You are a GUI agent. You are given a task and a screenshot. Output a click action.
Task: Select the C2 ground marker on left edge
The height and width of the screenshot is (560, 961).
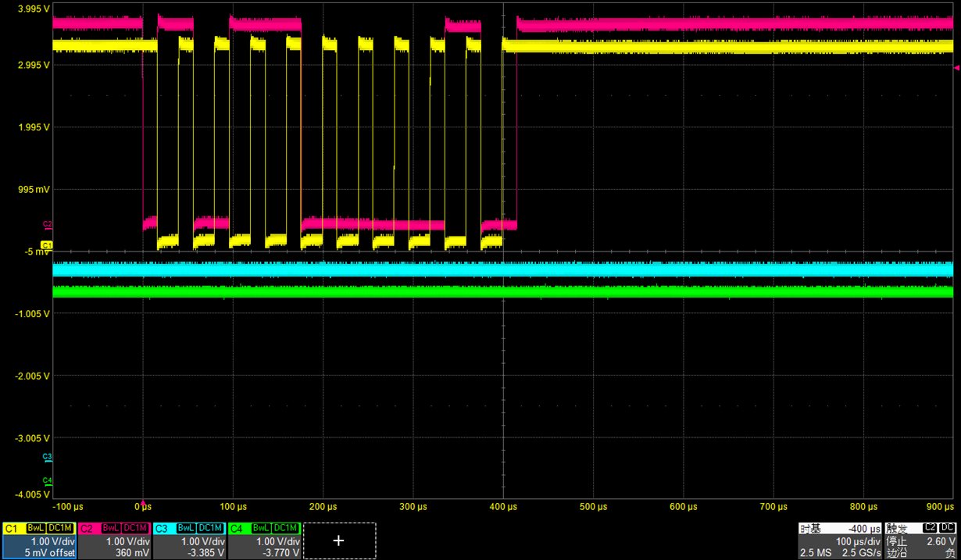click(x=46, y=224)
